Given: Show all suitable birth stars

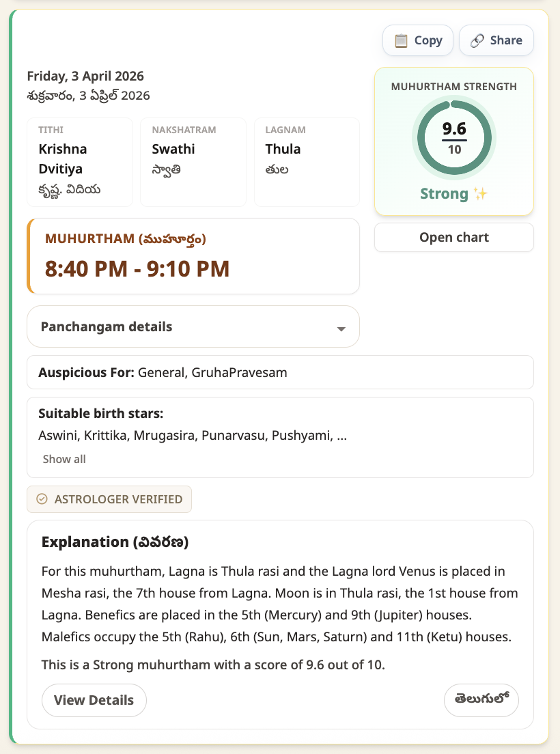Looking at the screenshot, I should click(x=64, y=458).
